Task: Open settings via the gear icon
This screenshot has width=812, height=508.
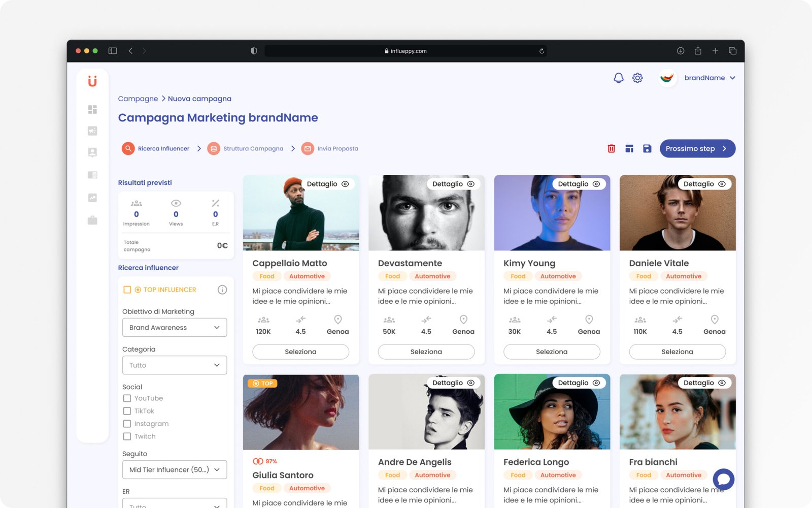Action: coord(637,78)
